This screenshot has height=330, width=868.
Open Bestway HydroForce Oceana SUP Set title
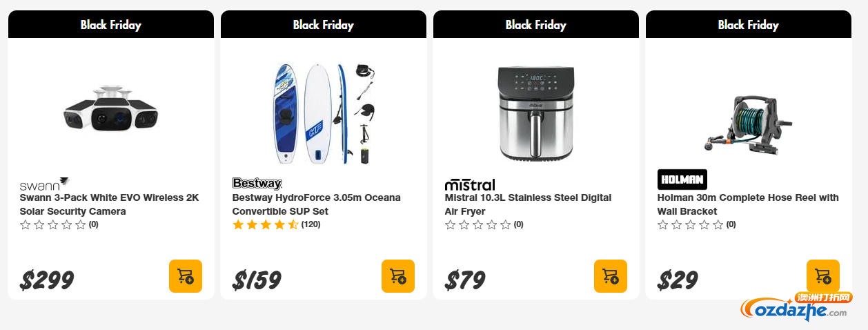(316, 204)
